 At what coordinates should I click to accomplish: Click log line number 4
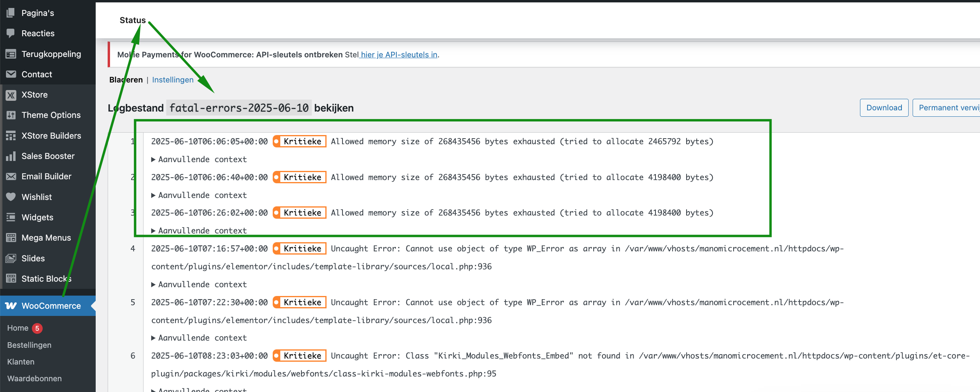pos(133,249)
